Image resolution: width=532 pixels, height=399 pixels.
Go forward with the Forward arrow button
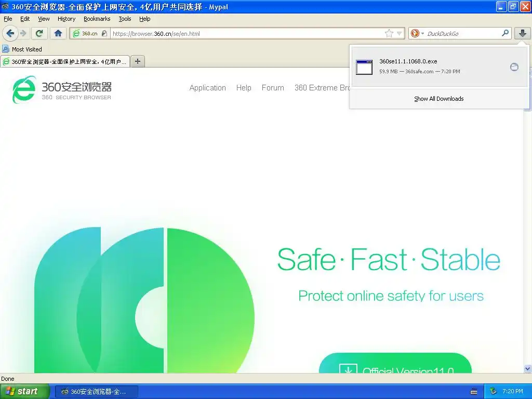pos(23,33)
